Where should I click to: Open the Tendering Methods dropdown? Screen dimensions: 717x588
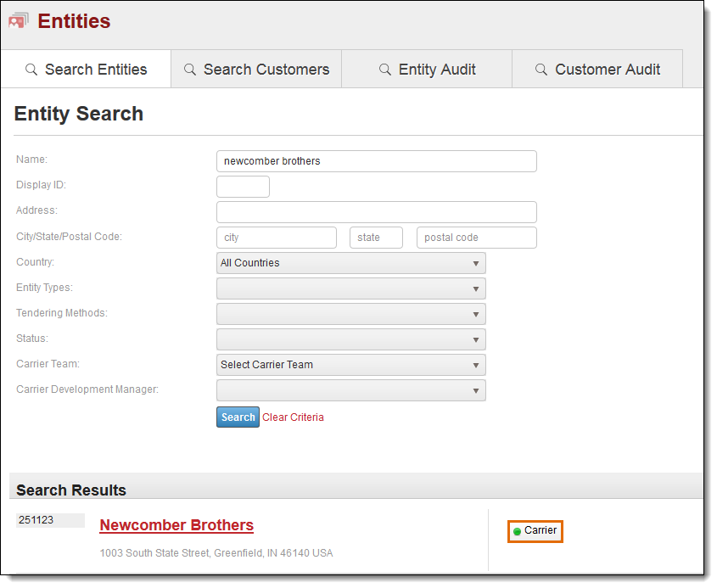click(350, 314)
